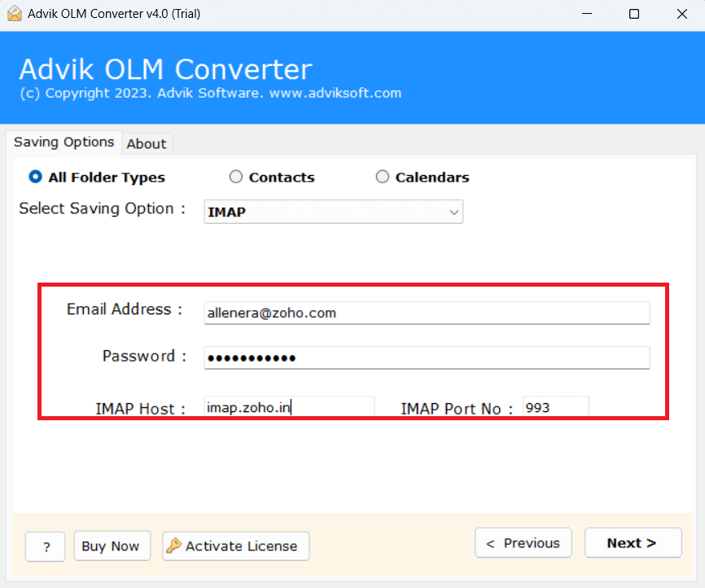This screenshot has width=705, height=588.
Task: Select the All Folder Types radio option
Action: click(x=35, y=177)
